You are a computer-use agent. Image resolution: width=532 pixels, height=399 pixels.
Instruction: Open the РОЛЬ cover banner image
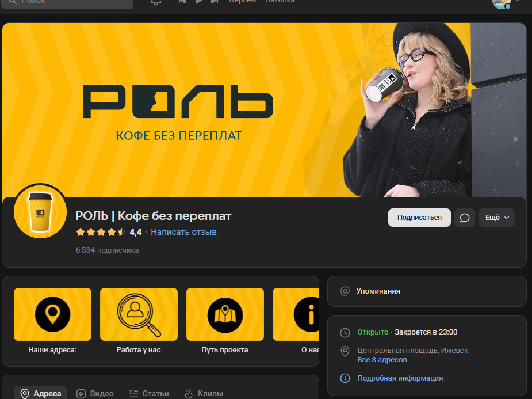(x=265, y=110)
